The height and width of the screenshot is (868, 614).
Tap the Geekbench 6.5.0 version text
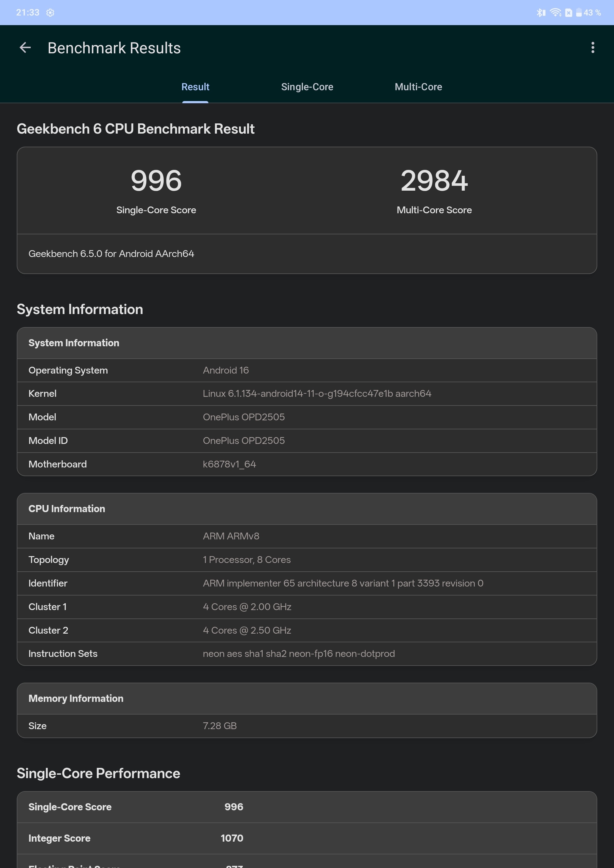coord(112,254)
